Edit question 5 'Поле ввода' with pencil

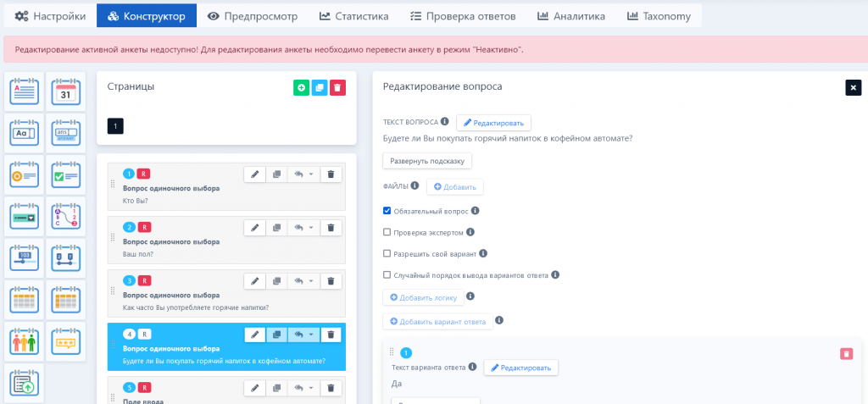[x=254, y=388]
